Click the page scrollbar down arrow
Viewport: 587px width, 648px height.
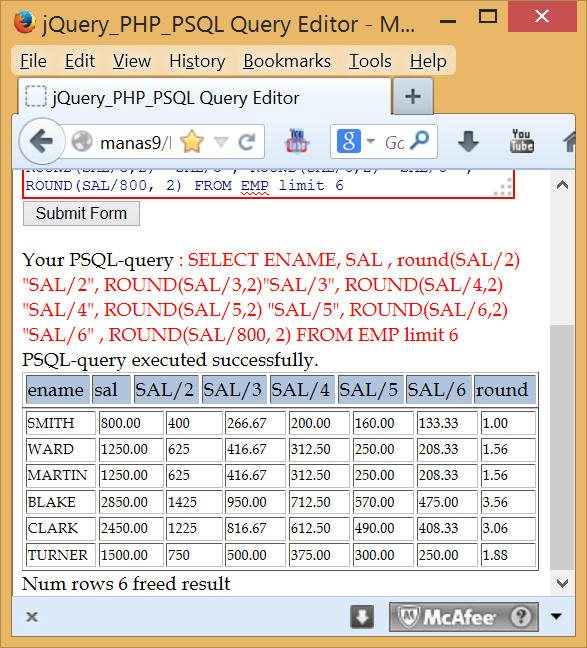[562, 584]
